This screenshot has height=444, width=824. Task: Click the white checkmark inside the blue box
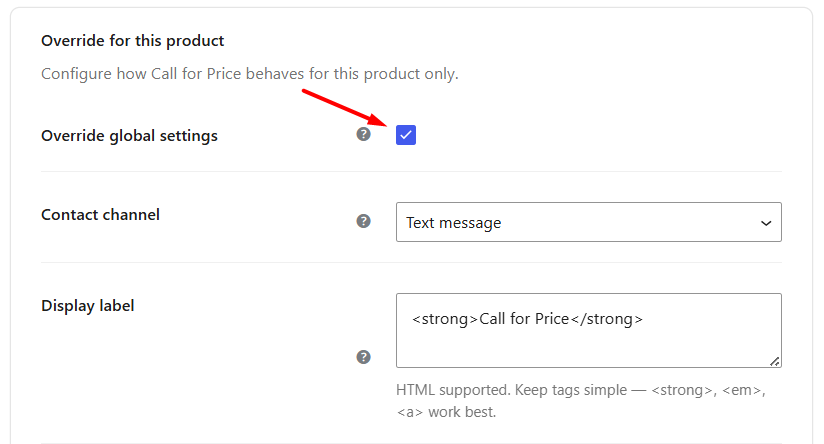pyautogui.click(x=406, y=135)
